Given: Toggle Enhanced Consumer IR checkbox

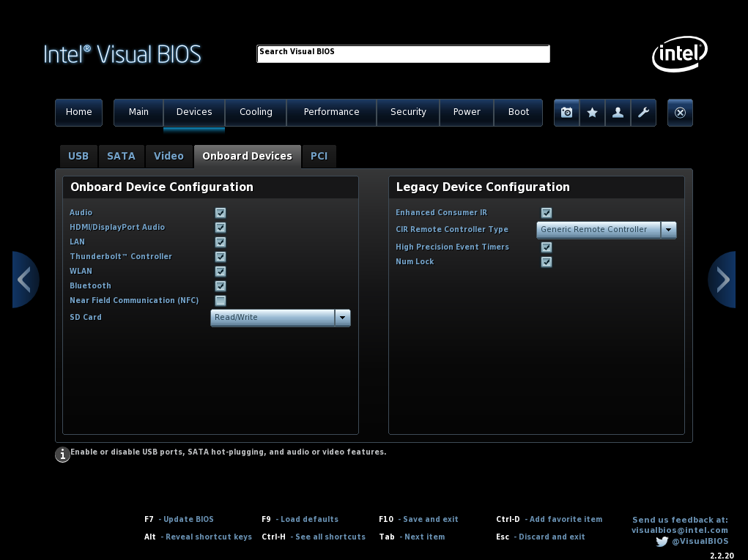Looking at the screenshot, I should coord(547,212).
